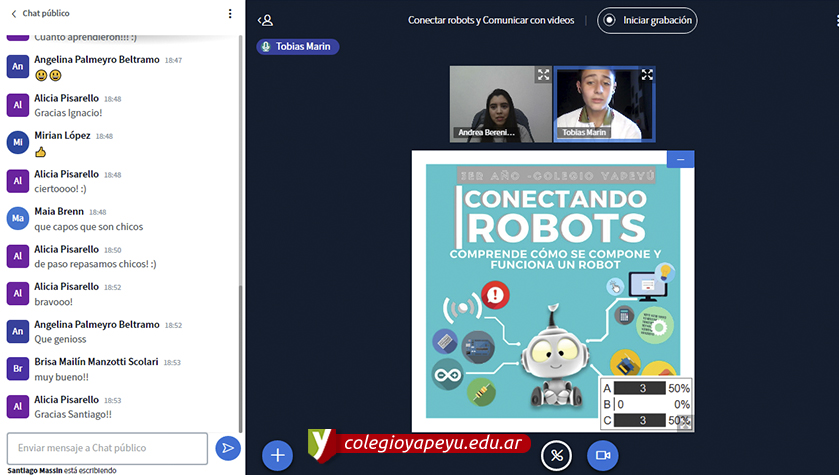Toggle the user list panel icon
This screenshot has width=839, height=475.
click(x=265, y=20)
